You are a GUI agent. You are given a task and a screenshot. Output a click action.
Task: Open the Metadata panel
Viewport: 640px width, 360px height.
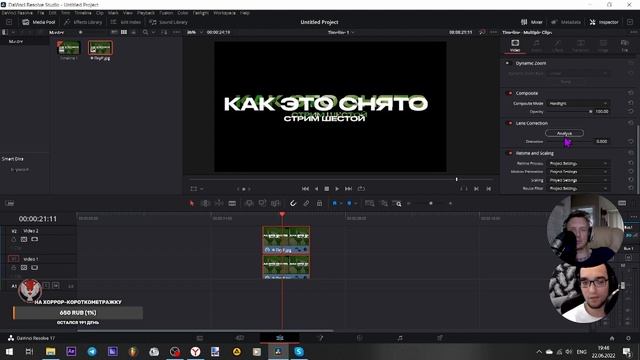point(566,22)
